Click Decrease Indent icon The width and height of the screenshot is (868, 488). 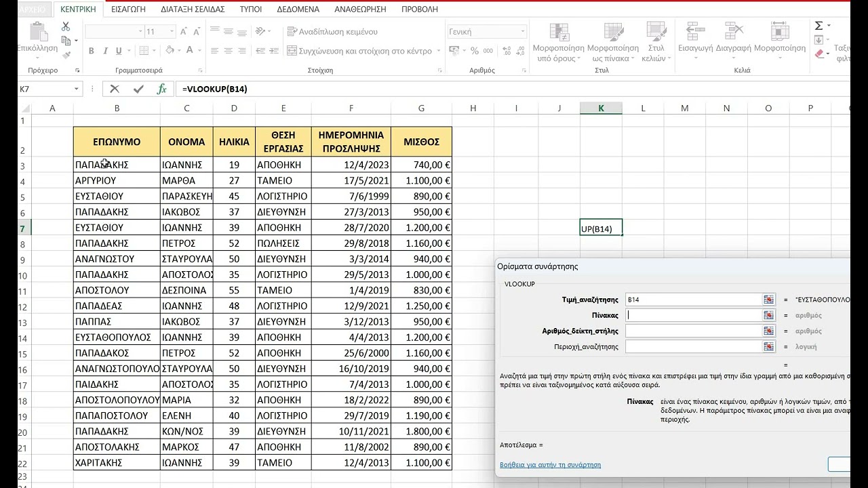[x=260, y=51]
